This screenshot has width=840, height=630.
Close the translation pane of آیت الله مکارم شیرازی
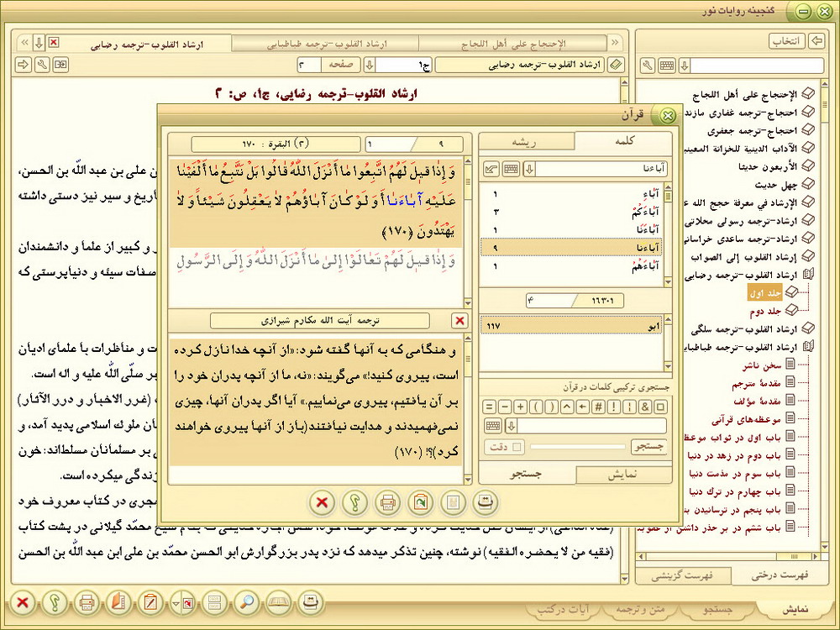(x=459, y=320)
